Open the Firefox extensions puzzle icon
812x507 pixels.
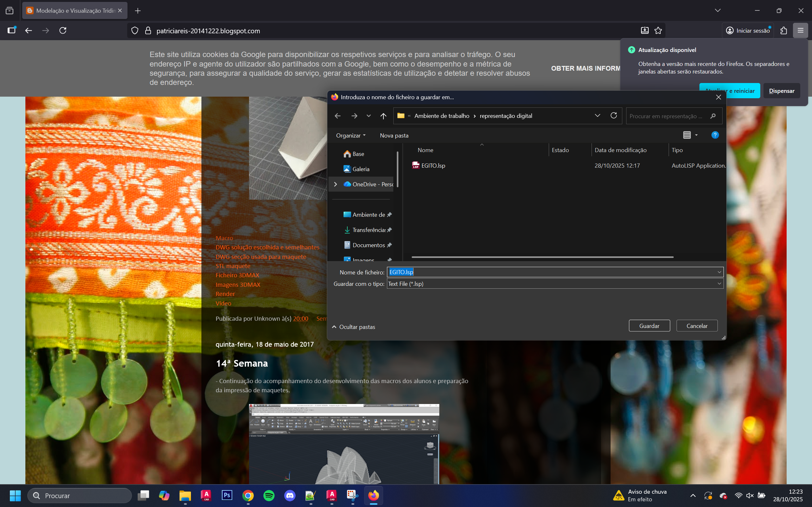[784, 30]
